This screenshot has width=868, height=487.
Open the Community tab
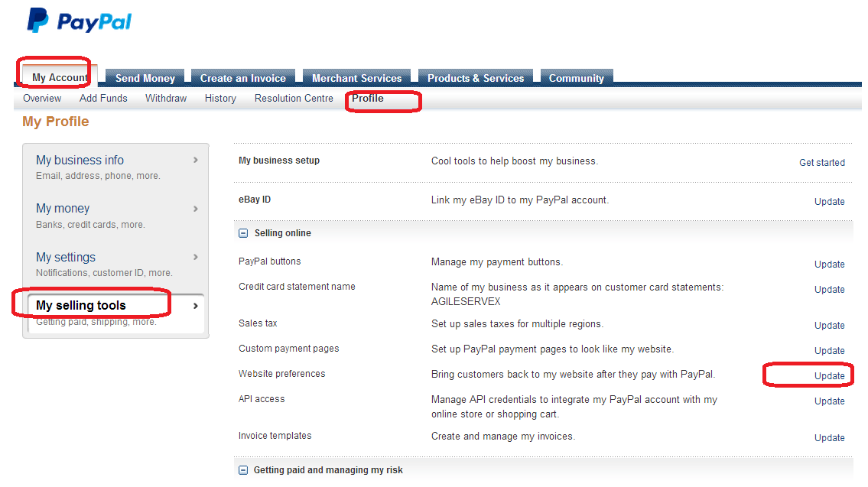click(577, 78)
